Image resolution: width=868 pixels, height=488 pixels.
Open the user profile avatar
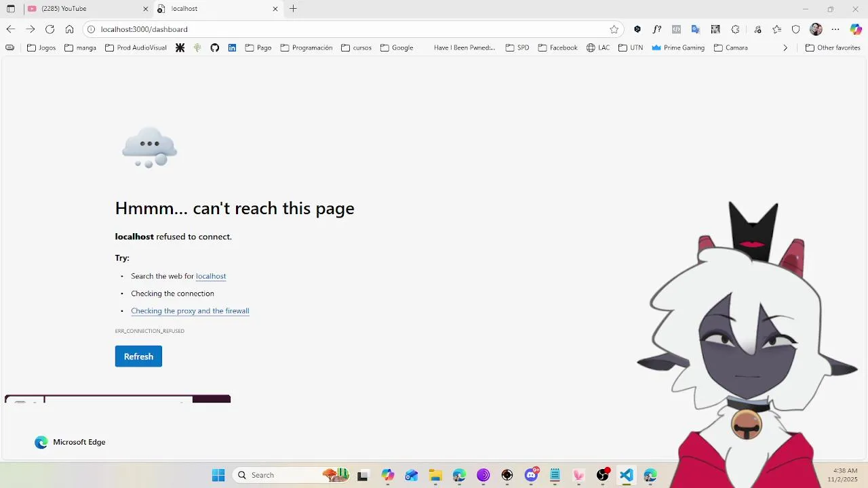816,29
